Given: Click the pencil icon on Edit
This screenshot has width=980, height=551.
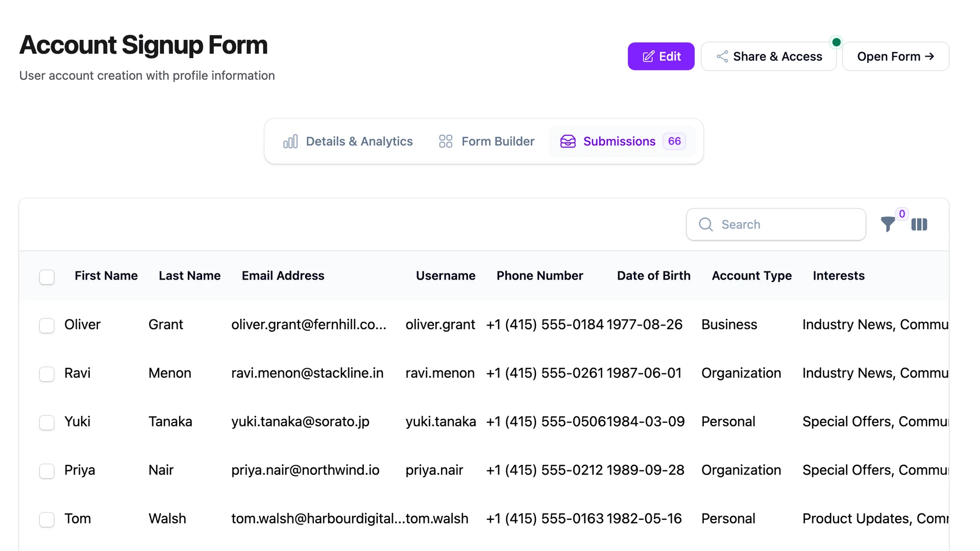Looking at the screenshot, I should 648,57.
